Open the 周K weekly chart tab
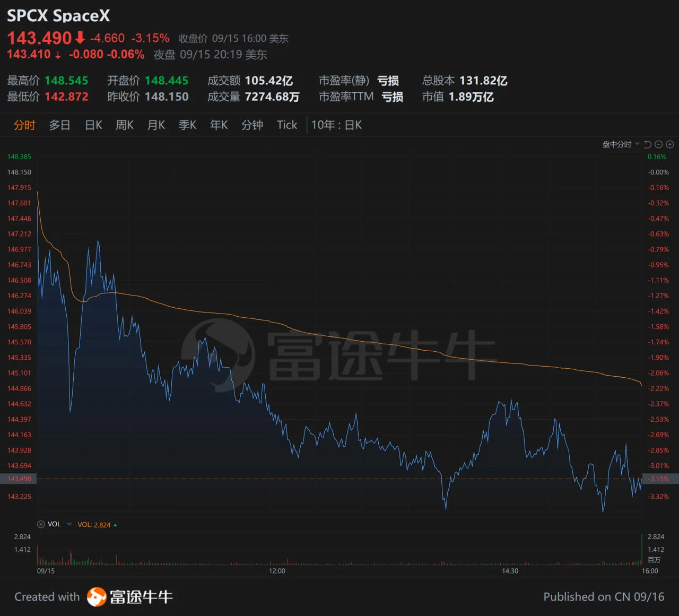This screenshot has width=679, height=616. coord(125,125)
